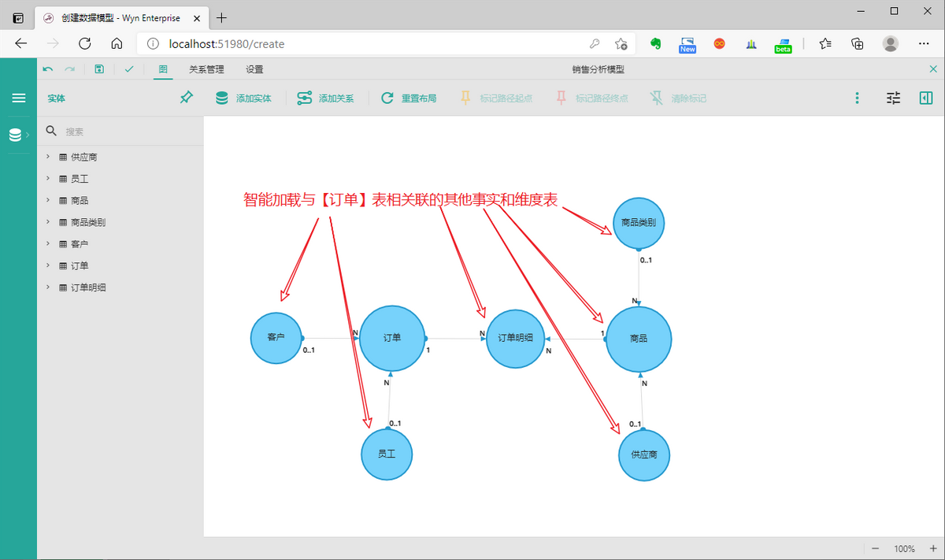Click the redo arrow icon
945x560 pixels.
[x=70, y=69]
